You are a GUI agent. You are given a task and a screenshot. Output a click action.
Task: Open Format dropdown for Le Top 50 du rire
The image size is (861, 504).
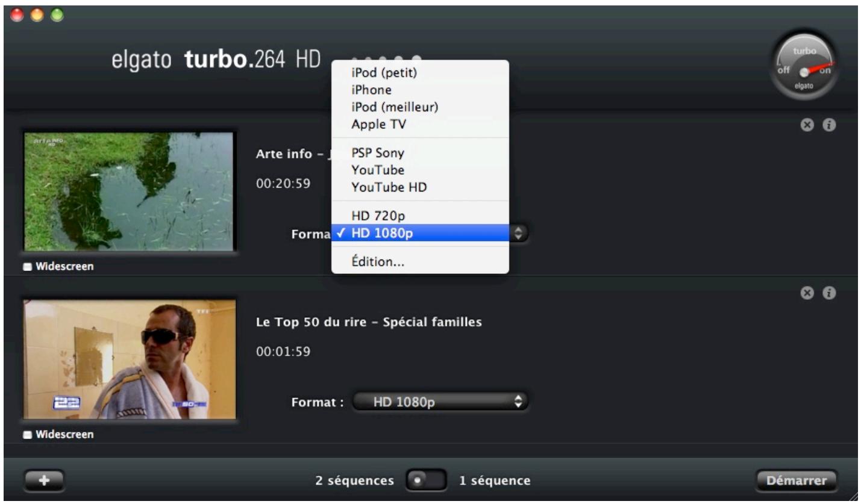(x=440, y=402)
